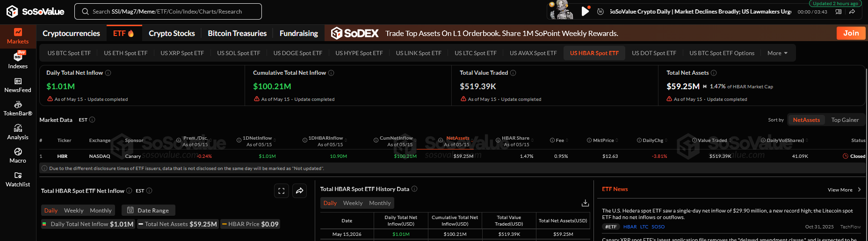The height and width of the screenshot is (241, 868).
Task: Click the SoSoValue logo
Action: click(35, 11)
